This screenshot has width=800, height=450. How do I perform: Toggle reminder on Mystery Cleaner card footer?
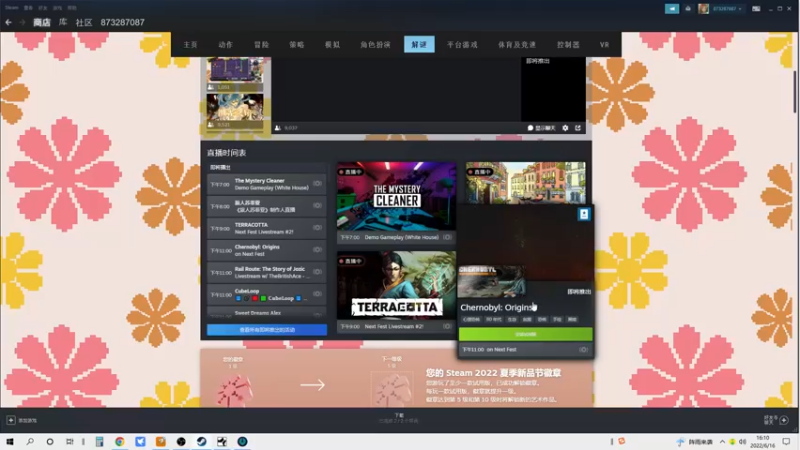pyautogui.click(x=447, y=237)
